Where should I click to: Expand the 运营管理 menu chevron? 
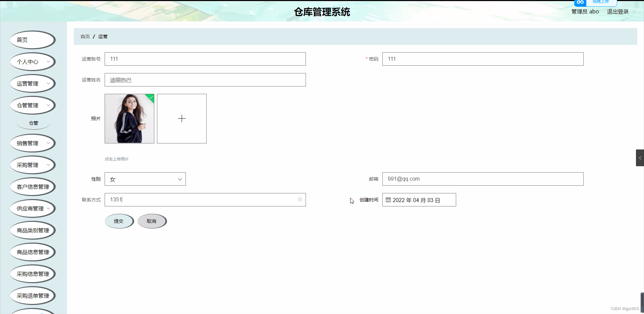point(48,83)
